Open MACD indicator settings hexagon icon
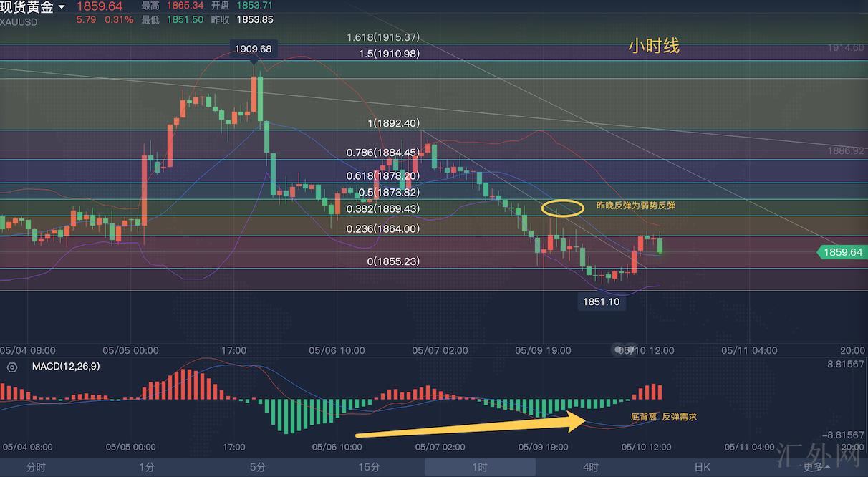The height and width of the screenshot is (477, 868). pos(11,367)
